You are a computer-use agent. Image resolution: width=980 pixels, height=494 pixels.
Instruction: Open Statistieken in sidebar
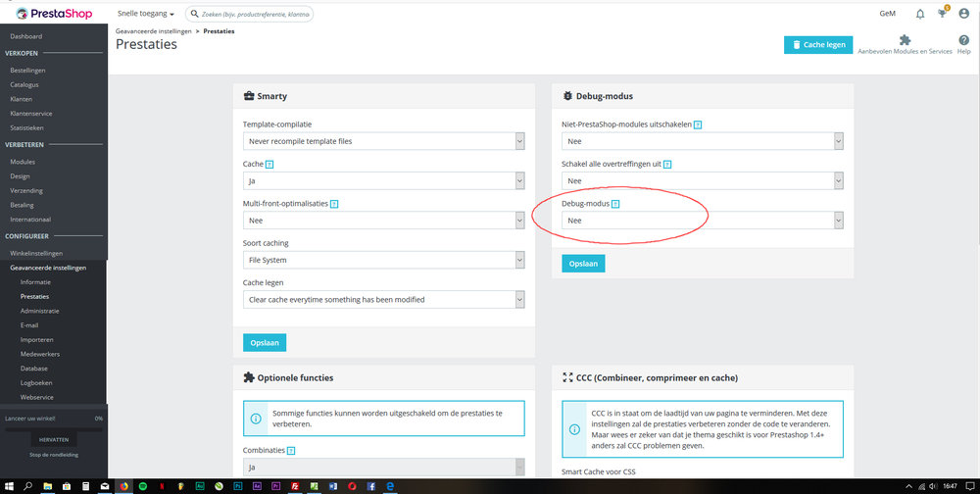tap(26, 127)
